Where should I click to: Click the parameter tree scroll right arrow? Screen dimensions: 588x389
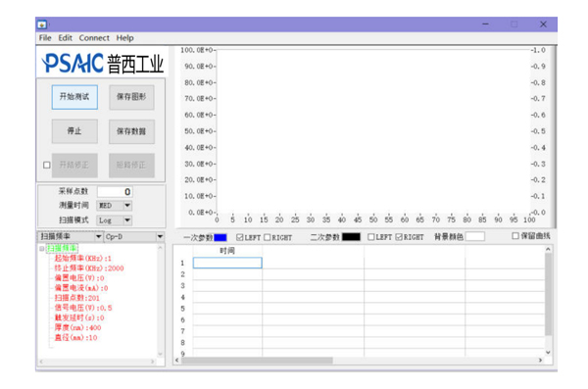(153, 362)
